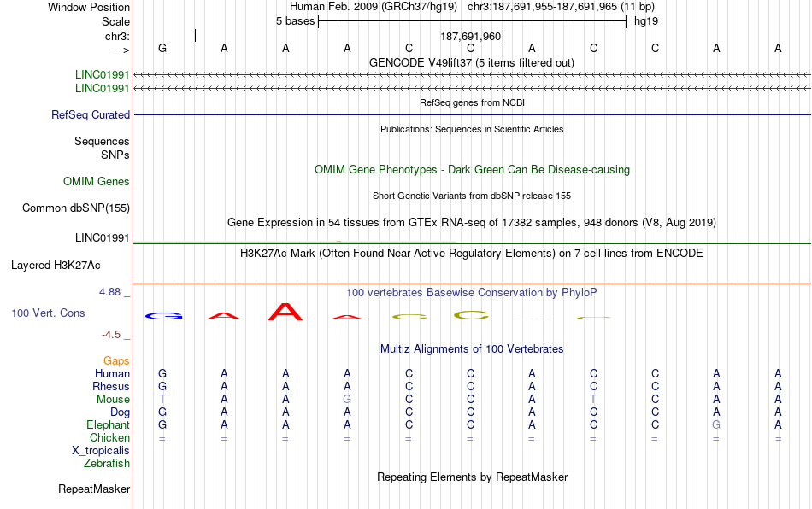
Task: Open Short Genetic Variants from dbSNP title
Action: 472,196
